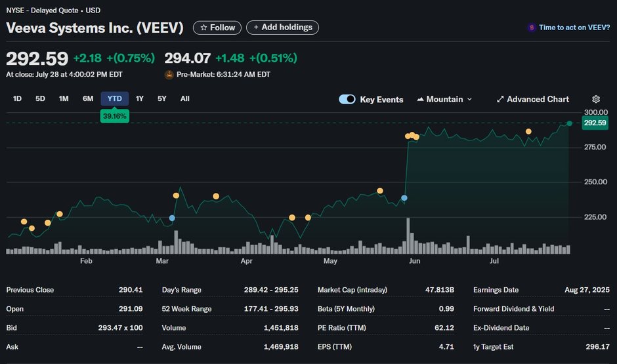Click the yellow event marker in mid-July
Viewport: 617px width, 364px height.
pyautogui.click(x=528, y=131)
